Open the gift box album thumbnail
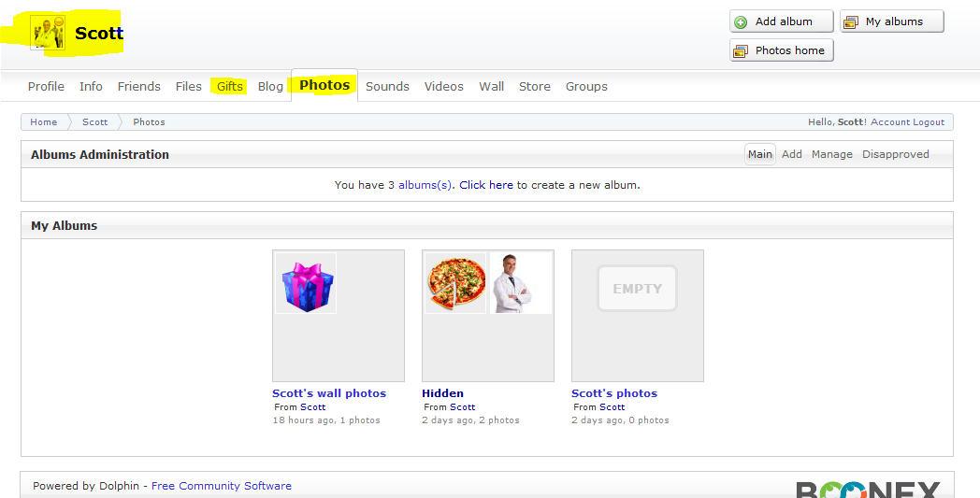This screenshot has width=980, height=498. 306,283
